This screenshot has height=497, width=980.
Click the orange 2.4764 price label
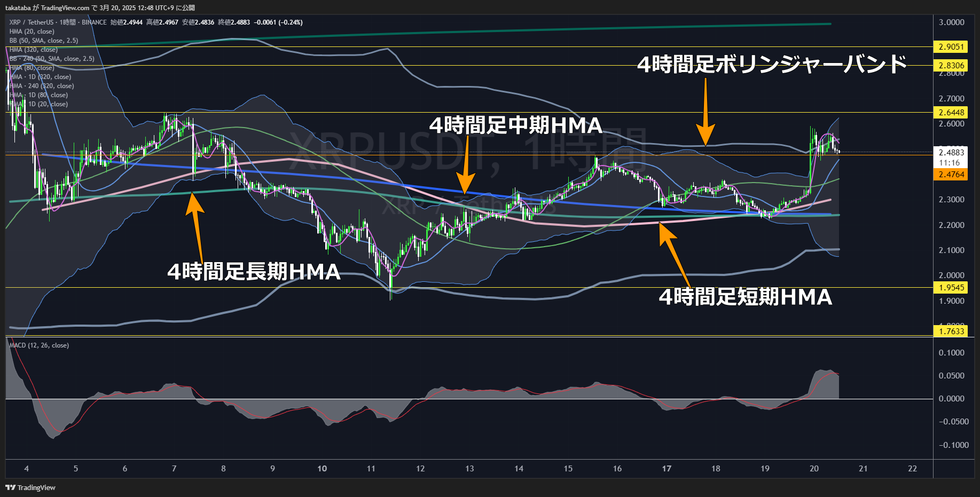click(x=951, y=175)
